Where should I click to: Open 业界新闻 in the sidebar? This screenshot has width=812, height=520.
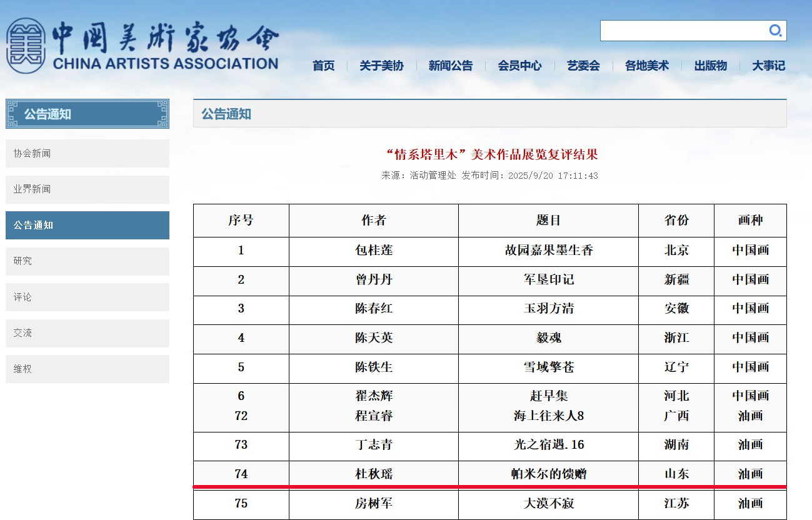tap(88, 189)
